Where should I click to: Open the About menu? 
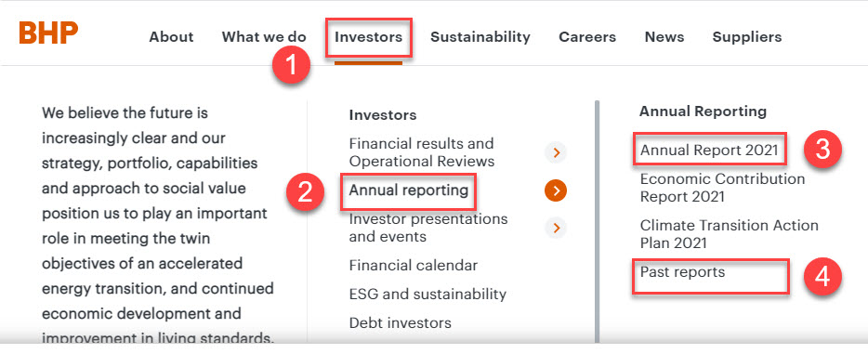(171, 37)
